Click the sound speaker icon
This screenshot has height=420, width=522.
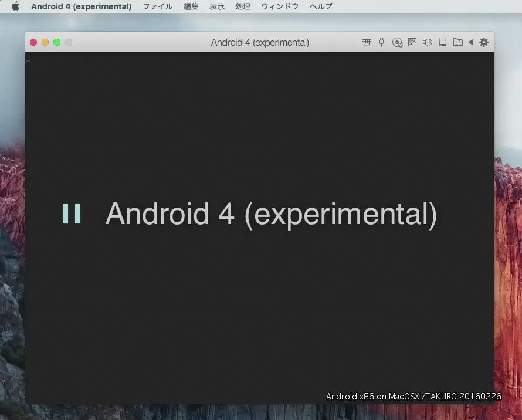coord(427,42)
